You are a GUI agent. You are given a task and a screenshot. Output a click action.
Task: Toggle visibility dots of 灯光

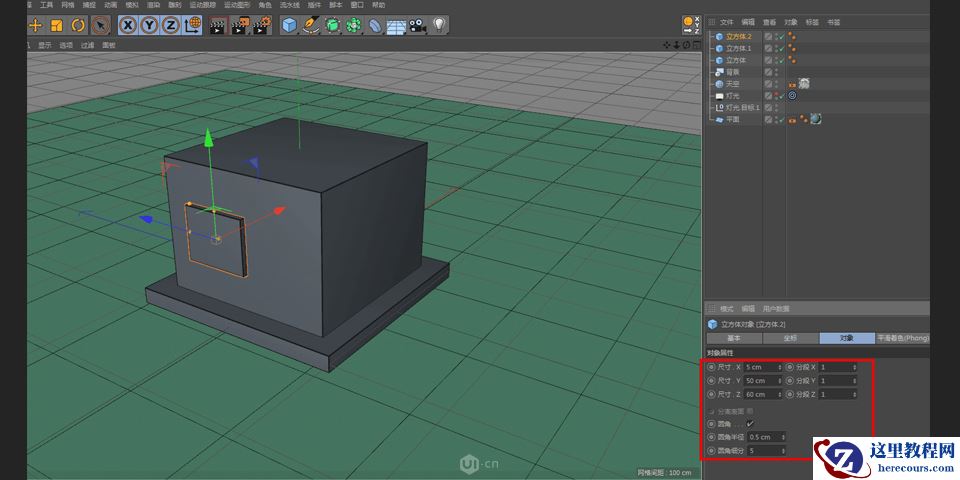[776, 96]
